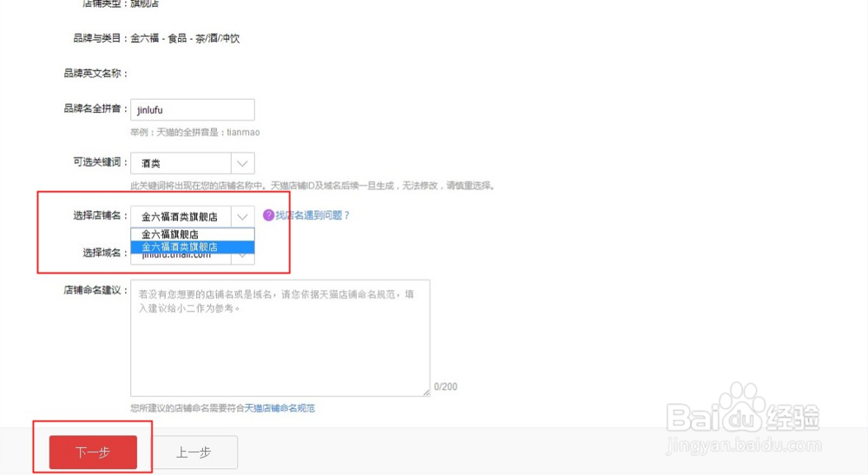Click the 店铺命名建议 text area
Screen dimensions: 868x475
click(x=280, y=338)
